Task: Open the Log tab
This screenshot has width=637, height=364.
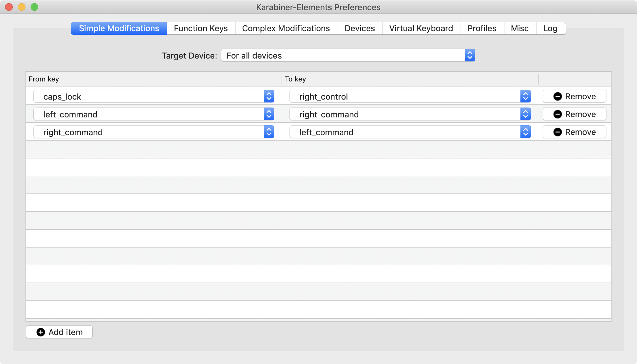Action: pos(550,28)
